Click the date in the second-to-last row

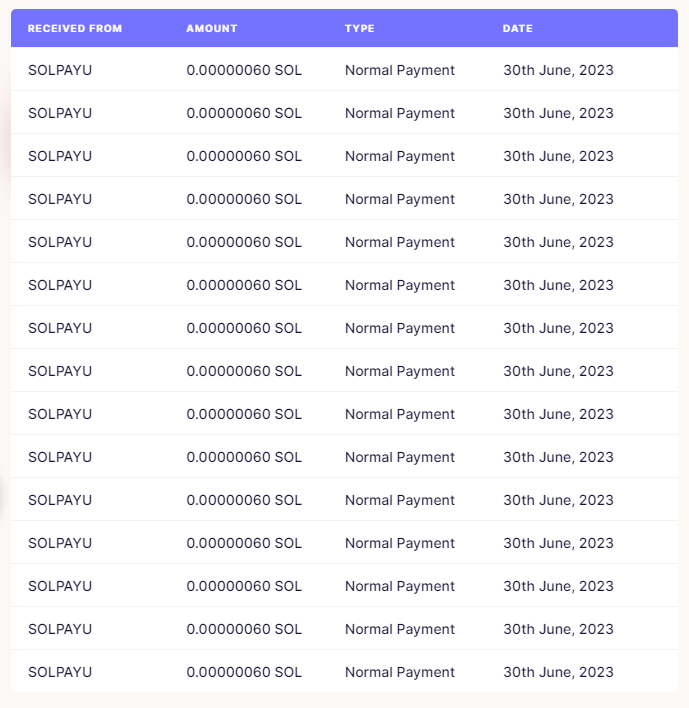(559, 629)
